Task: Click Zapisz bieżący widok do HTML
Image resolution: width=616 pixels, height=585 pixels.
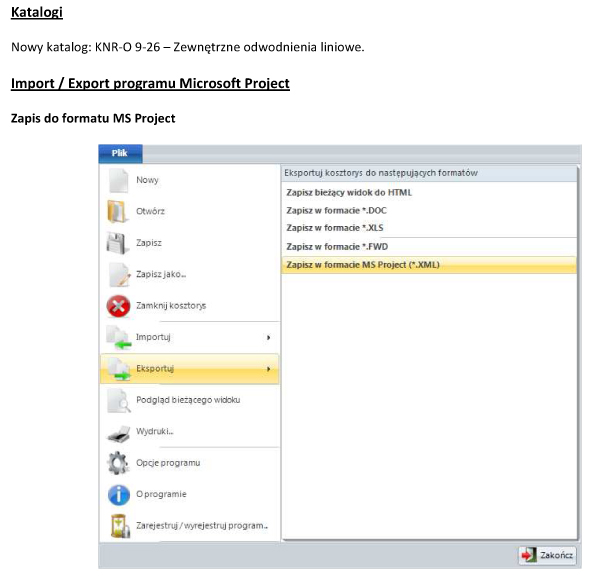Action: pyautogui.click(x=429, y=193)
